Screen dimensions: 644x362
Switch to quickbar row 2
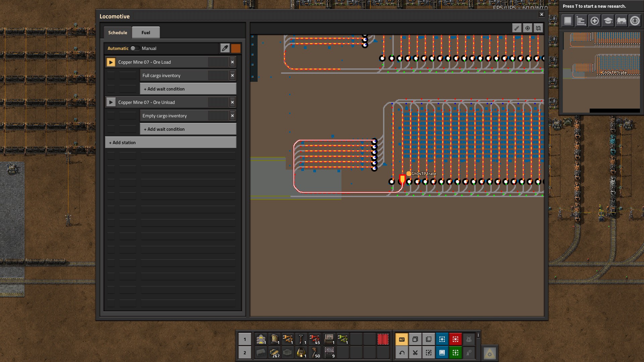point(245,353)
